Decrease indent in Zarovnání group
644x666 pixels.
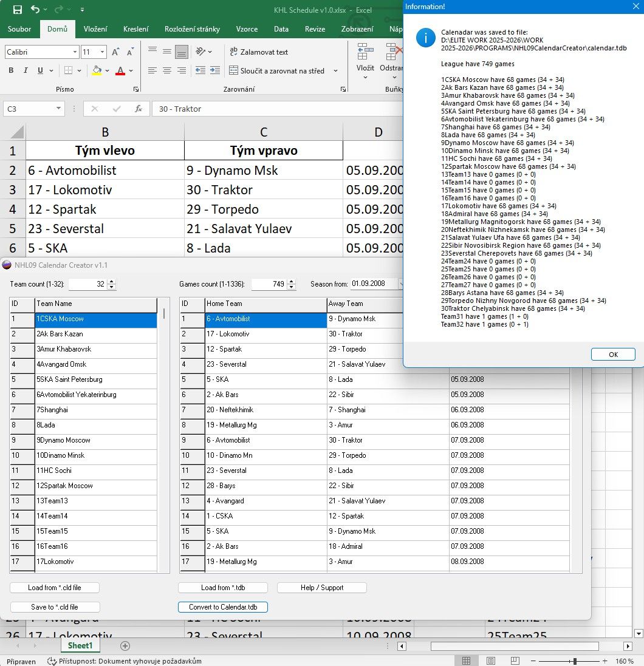click(200, 70)
